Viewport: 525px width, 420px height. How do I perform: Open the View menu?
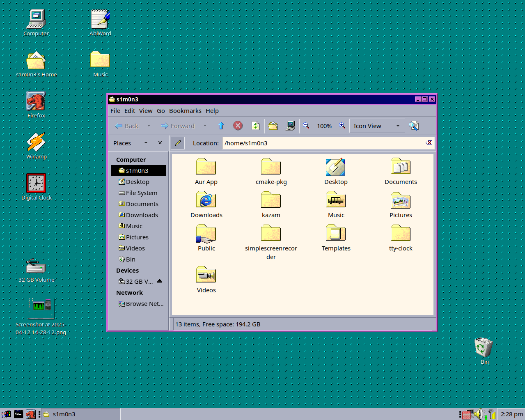[x=145, y=111]
